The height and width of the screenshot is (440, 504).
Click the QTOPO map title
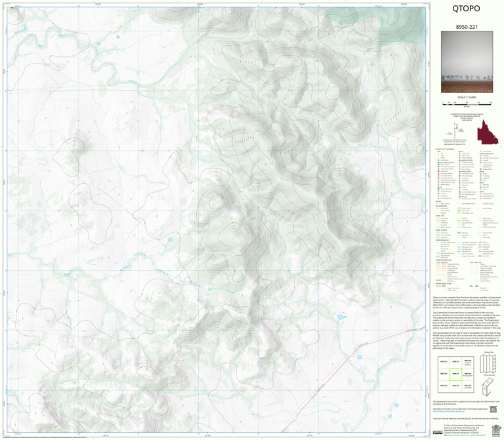point(466,9)
